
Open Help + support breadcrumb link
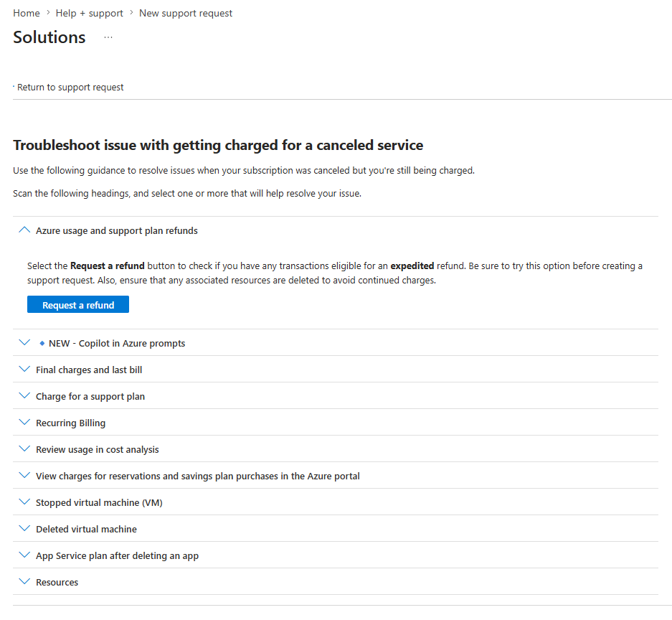pos(89,14)
